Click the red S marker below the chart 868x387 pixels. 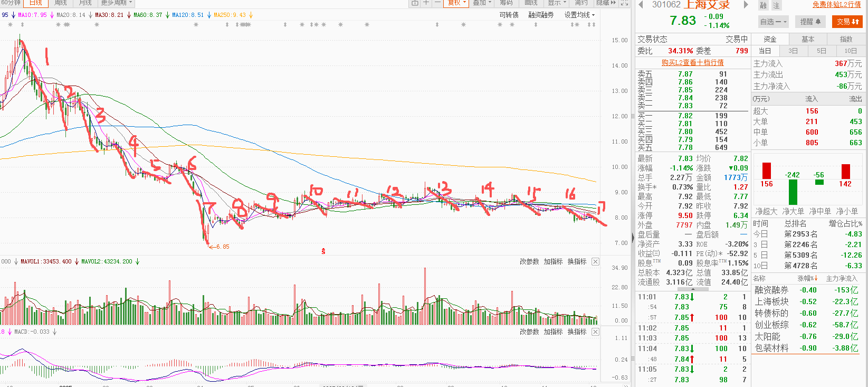323,252
